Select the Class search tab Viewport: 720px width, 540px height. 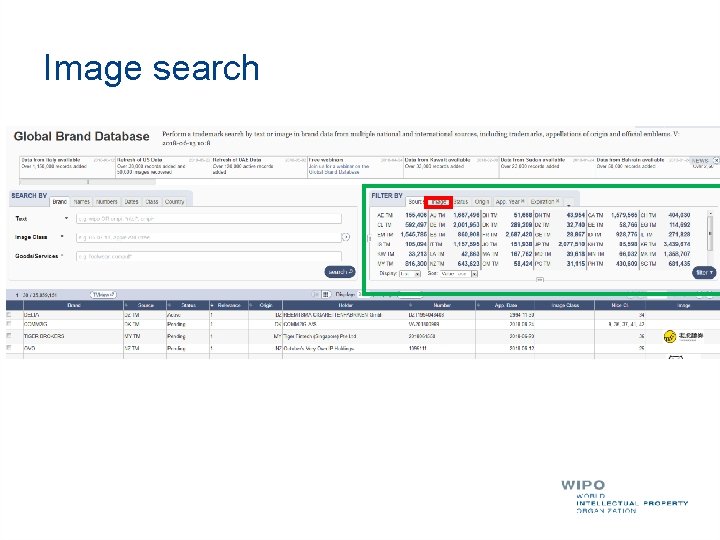[152, 202]
